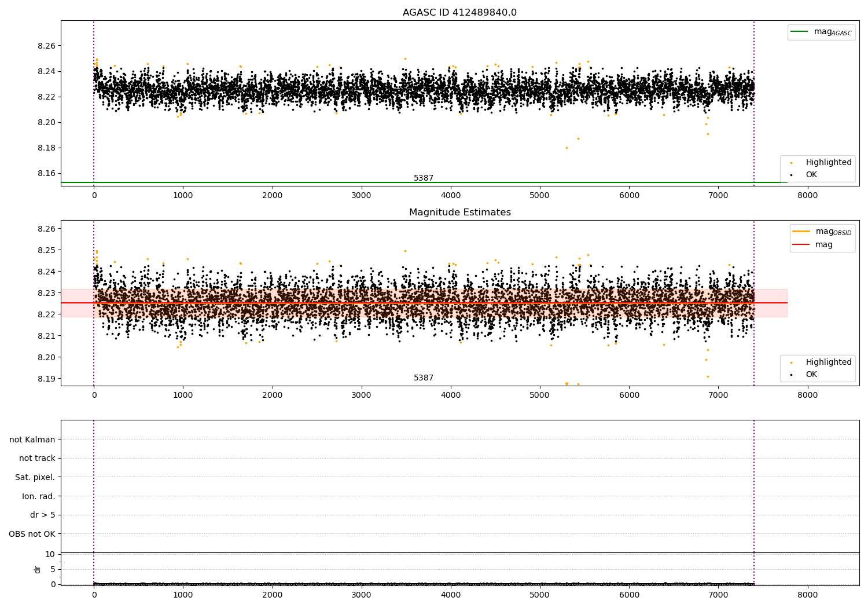Click the 'OBS not OK' axis label

pos(32,534)
